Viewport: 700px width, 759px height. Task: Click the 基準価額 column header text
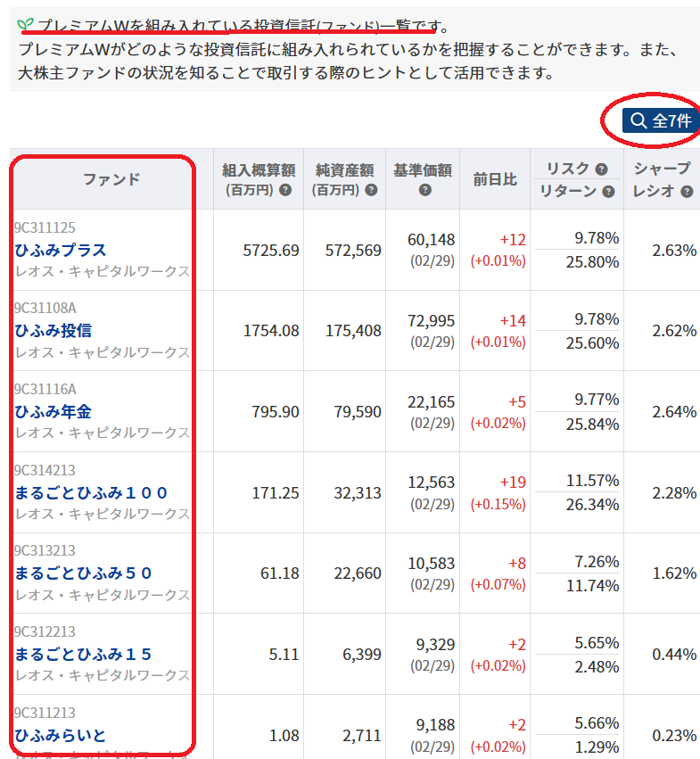pyautogui.click(x=423, y=170)
